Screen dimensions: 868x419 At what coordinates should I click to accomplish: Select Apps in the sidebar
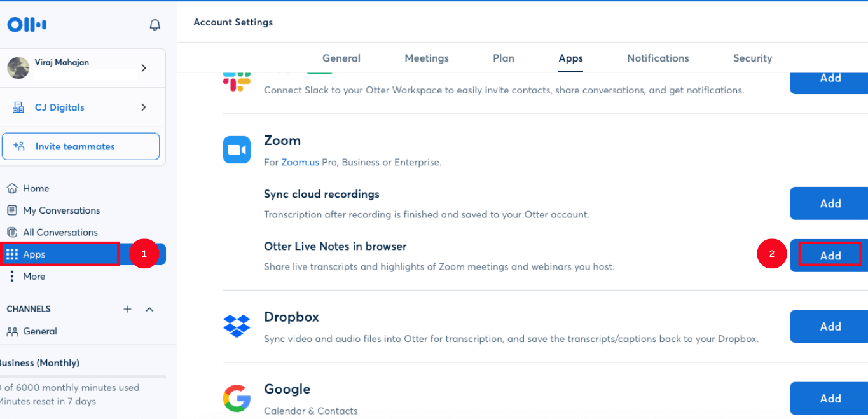(83, 254)
